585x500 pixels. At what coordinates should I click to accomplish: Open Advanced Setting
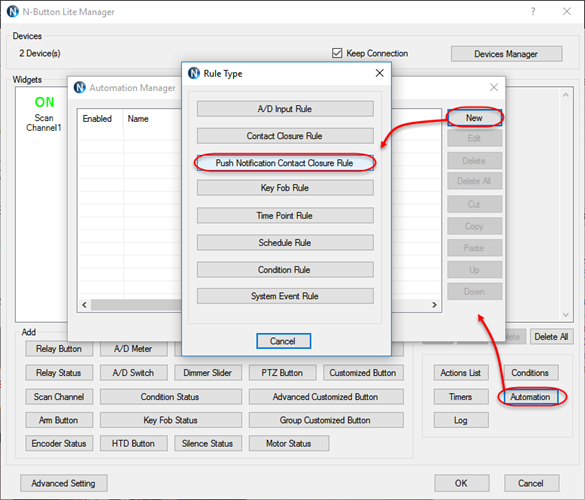click(64, 483)
